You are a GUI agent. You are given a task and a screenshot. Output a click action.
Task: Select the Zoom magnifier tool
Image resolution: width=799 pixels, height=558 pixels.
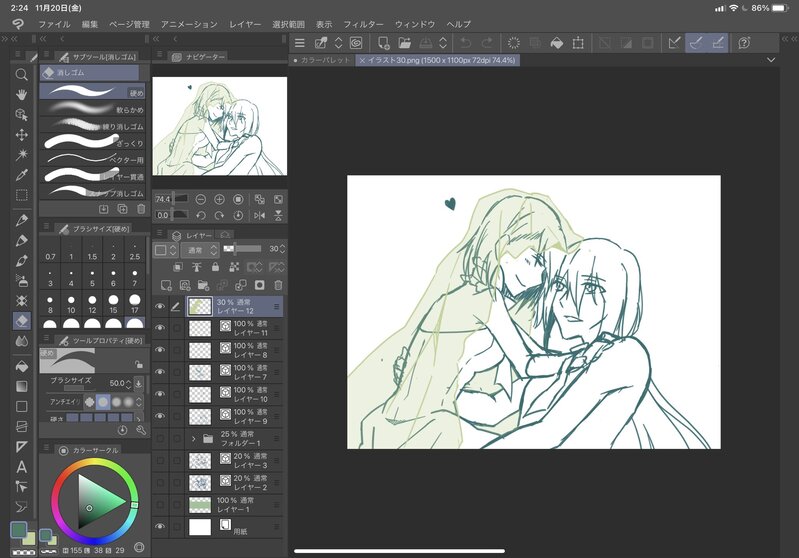click(x=21, y=74)
